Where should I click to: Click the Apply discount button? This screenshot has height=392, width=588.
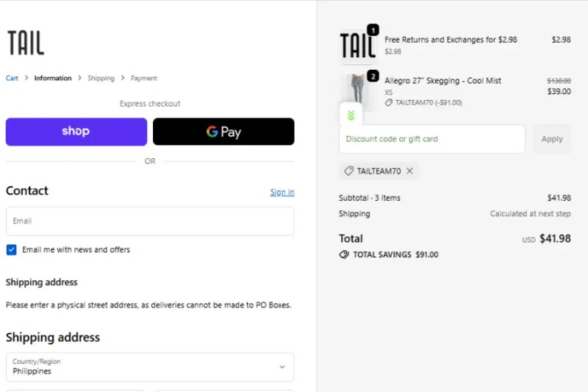click(x=552, y=139)
